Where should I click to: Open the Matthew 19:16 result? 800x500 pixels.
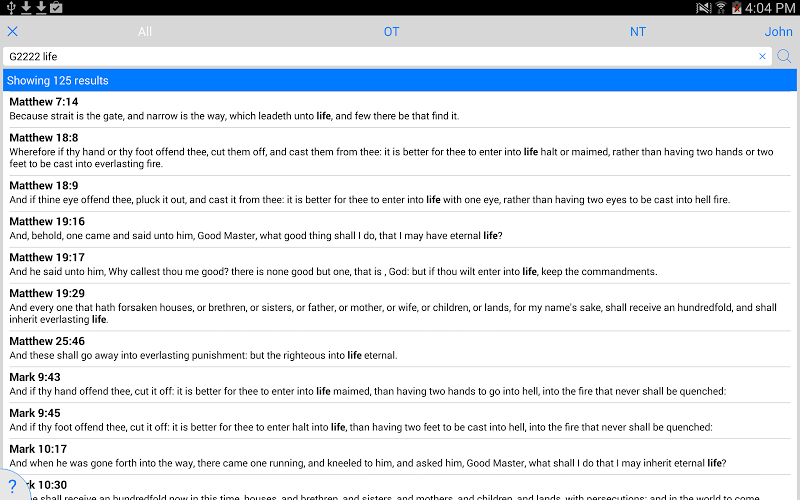coord(399,229)
